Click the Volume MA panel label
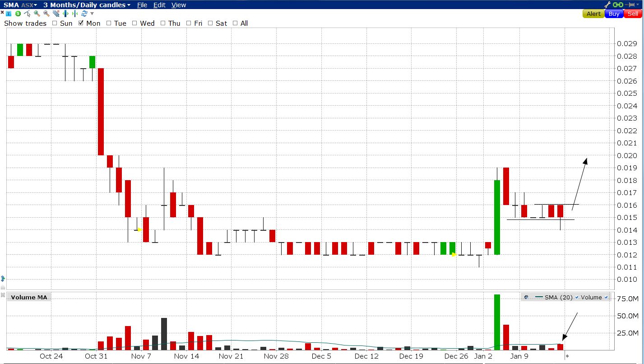The height and width of the screenshot is (364, 644). (29, 297)
